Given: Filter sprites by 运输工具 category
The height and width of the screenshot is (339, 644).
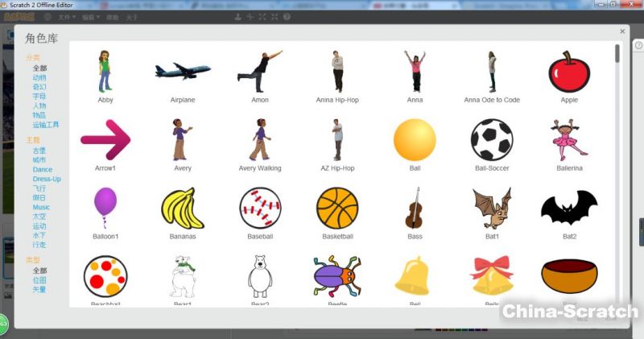Looking at the screenshot, I should tap(46, 125).
